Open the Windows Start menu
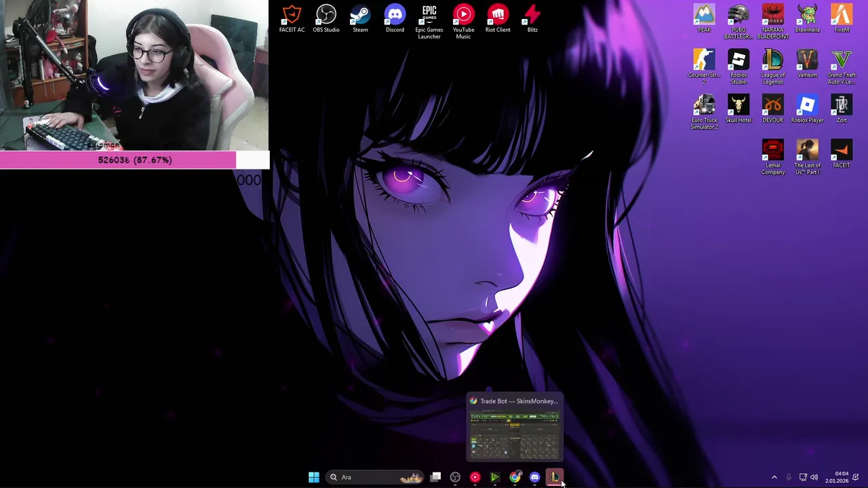The height and width of the screenshot is (488, 868). point(313,477)
